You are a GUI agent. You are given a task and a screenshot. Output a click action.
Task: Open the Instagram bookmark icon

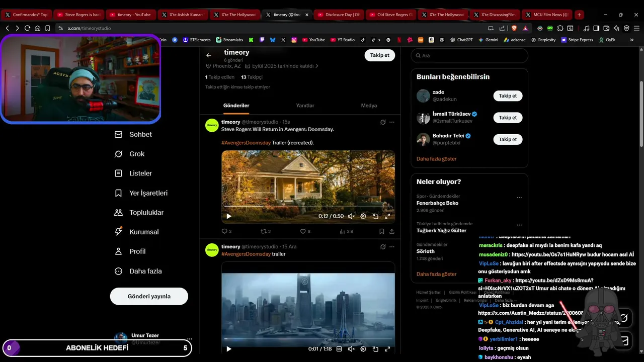[294, 40]
